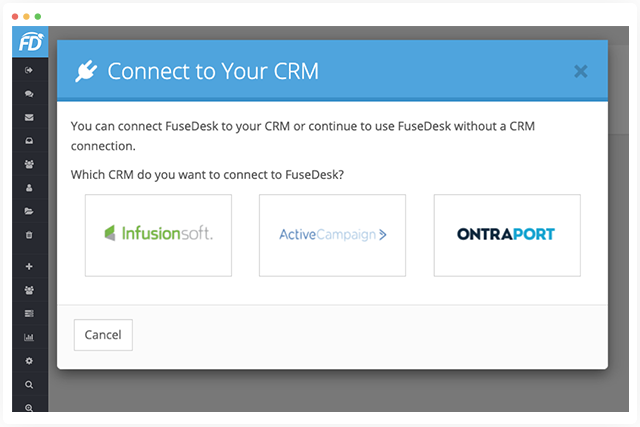Click the trash sidebar icon
Screen dimensions: 640x427
(x=29, y=235)
